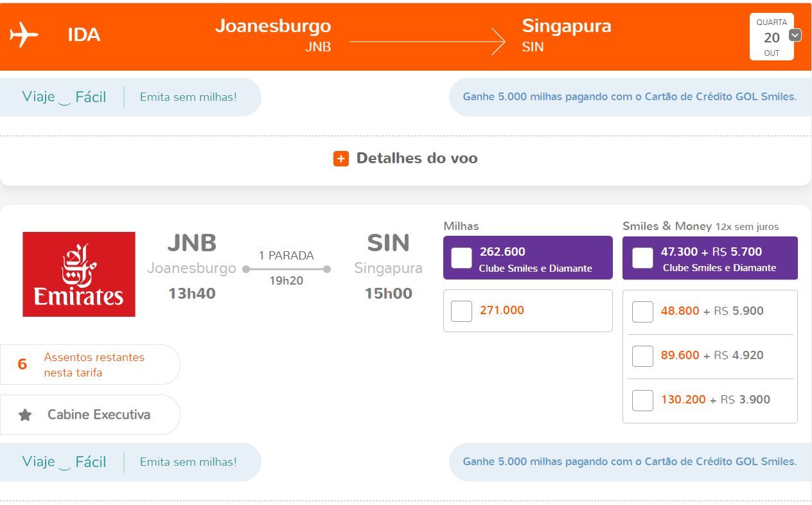Select the 262.600 miles Clube Smiles checkbox
The width and height of the screenshot is (812, 505).
pos(461,258)
